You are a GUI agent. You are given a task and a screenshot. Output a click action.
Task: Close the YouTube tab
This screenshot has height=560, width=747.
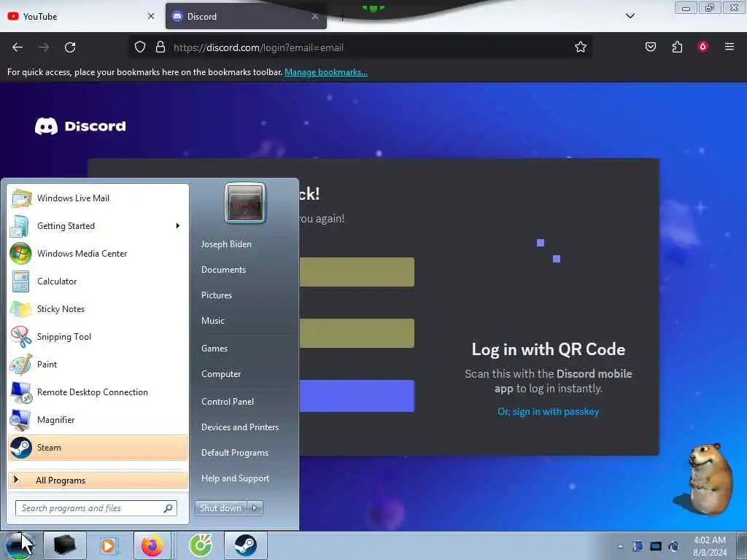[151, 16]
